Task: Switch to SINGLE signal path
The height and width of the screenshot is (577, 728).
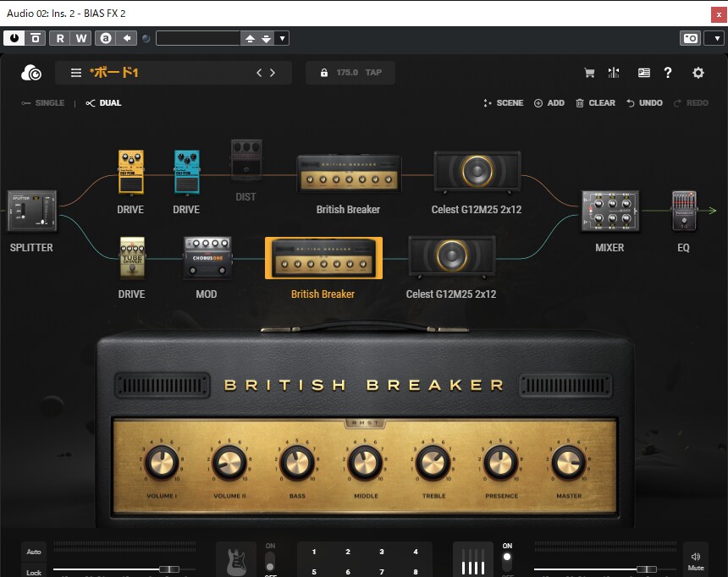Action: (42, 103)
